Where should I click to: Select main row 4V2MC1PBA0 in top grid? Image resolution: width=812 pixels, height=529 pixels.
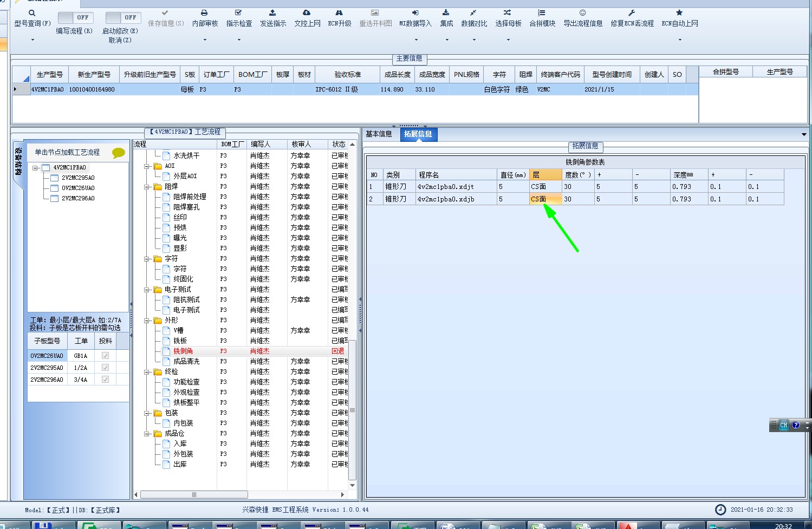tap(355, 89)
